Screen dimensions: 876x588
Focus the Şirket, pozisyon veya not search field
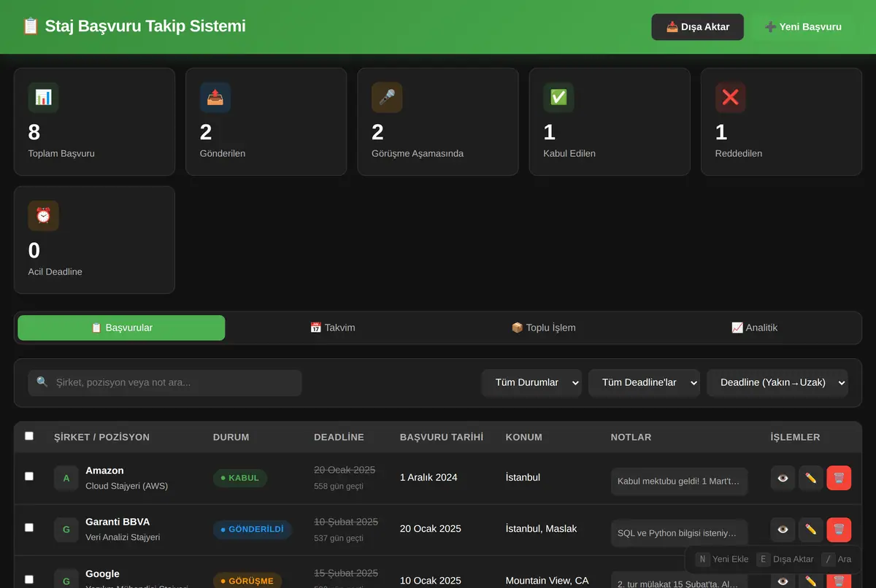(165, 383)
